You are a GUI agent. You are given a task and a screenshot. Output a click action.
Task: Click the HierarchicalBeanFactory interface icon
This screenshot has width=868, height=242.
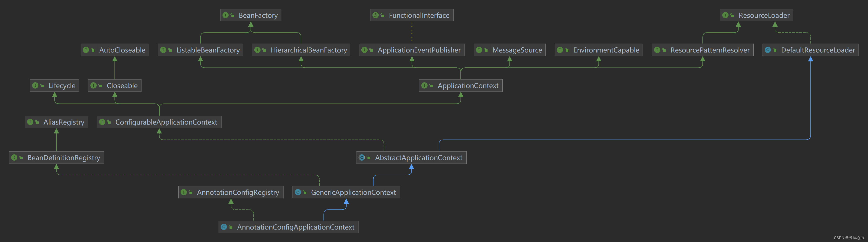[x=257, y=50]
